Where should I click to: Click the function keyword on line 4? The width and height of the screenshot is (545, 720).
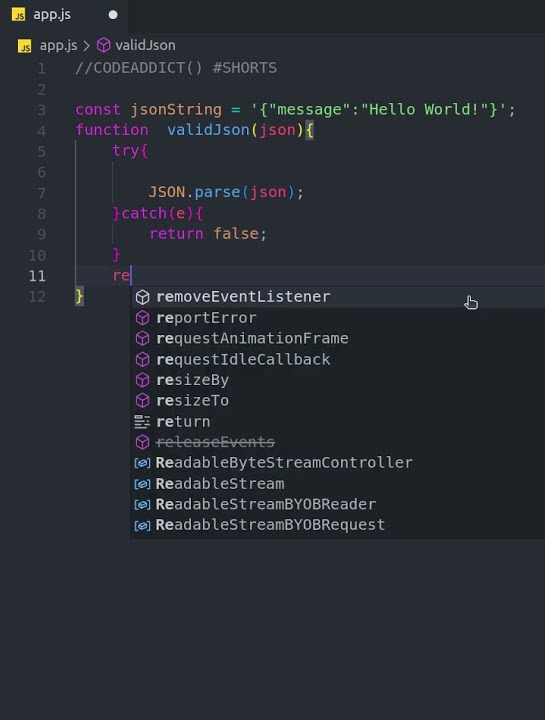112,130
